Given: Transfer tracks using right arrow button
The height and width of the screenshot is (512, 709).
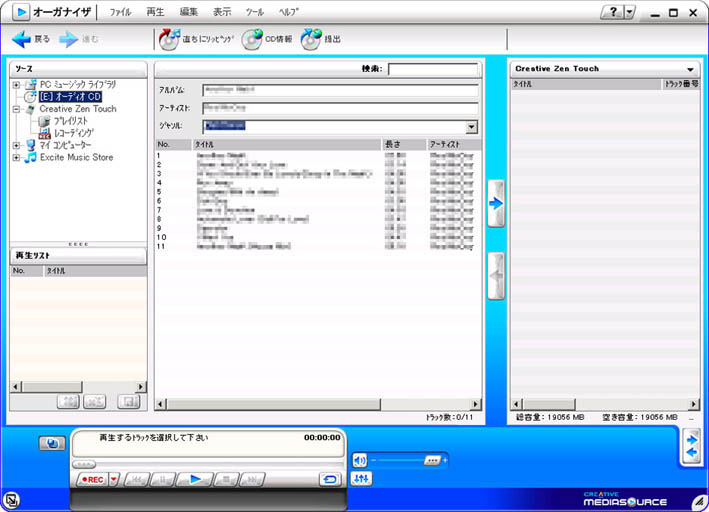Looking at the screenshot, I should (496, 203).
